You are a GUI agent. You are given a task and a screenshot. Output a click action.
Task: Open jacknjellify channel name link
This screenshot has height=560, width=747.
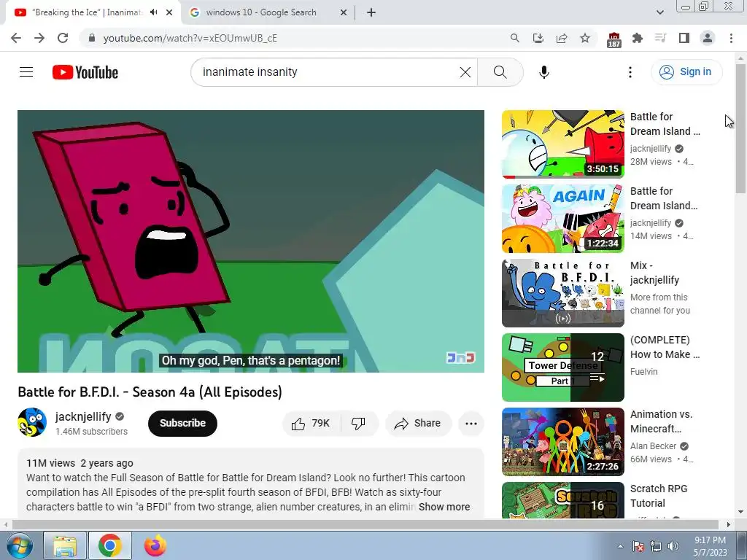coord(83,416)
